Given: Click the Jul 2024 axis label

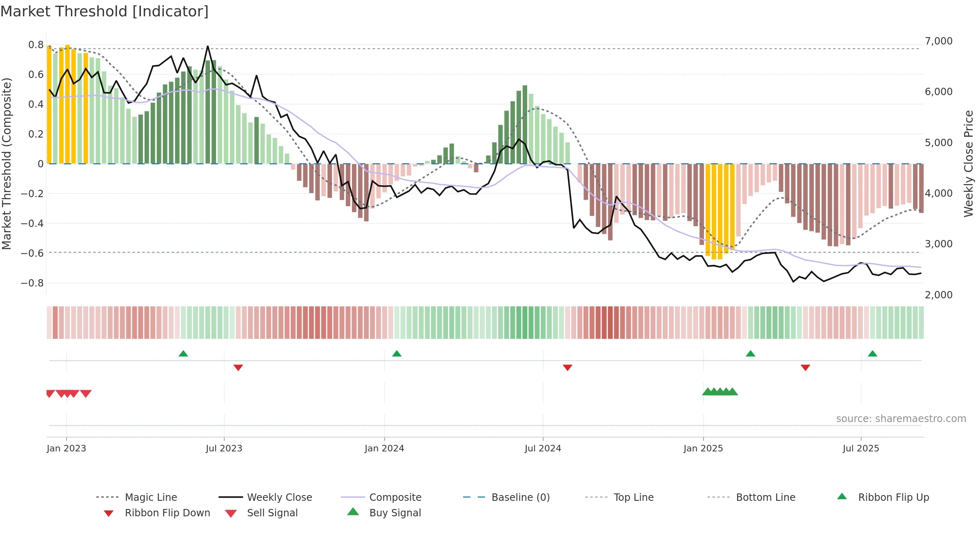Looking at the screenshot, I should 543,448.
